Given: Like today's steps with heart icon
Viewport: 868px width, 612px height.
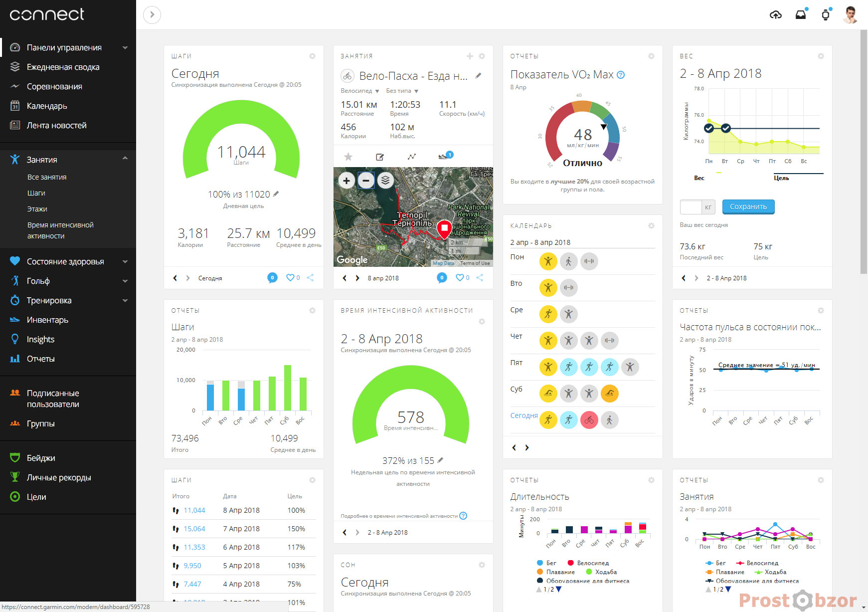Looking at the screenshot, I should click(290, 278).
